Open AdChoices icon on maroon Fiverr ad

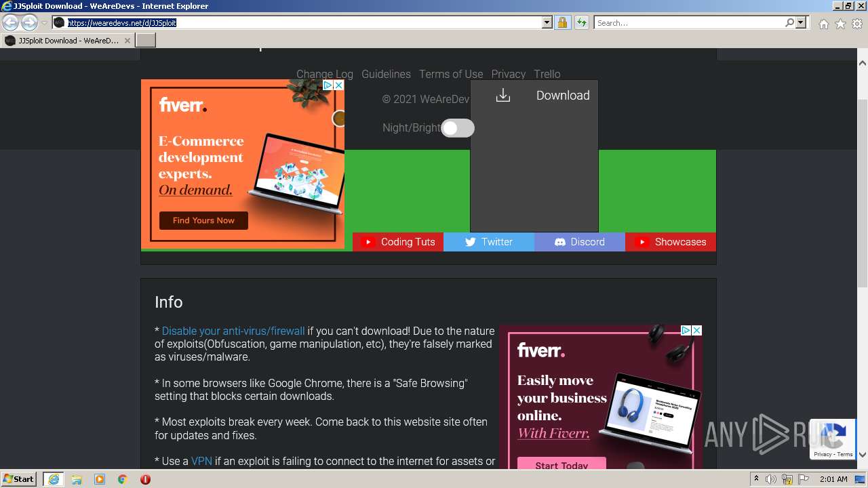point(686,330)
